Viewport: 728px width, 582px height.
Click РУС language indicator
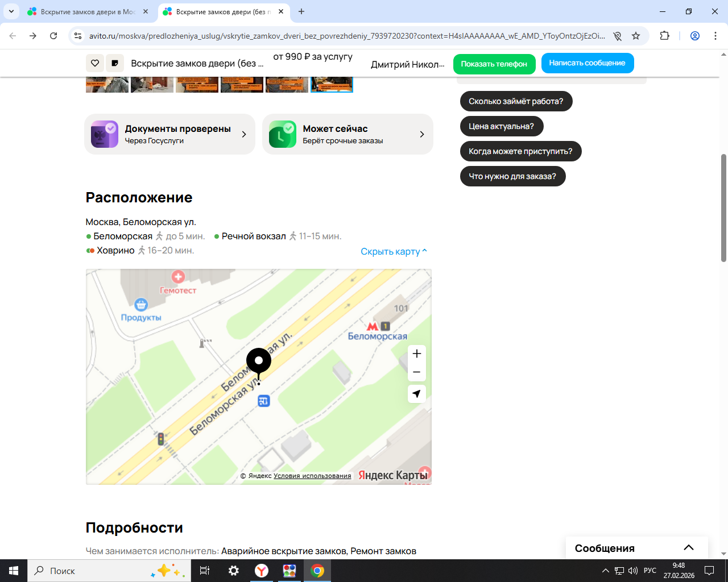[x=650, y=571]
